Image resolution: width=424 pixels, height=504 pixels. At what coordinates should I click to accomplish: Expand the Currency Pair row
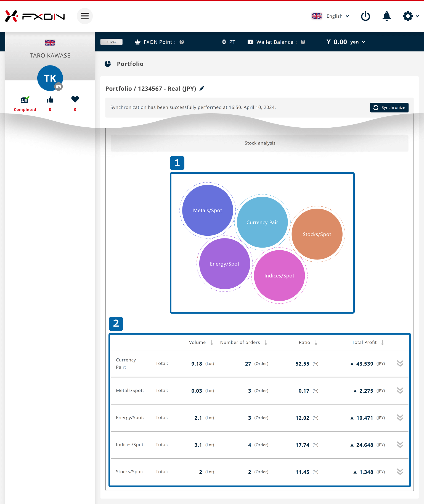(400, 363)
